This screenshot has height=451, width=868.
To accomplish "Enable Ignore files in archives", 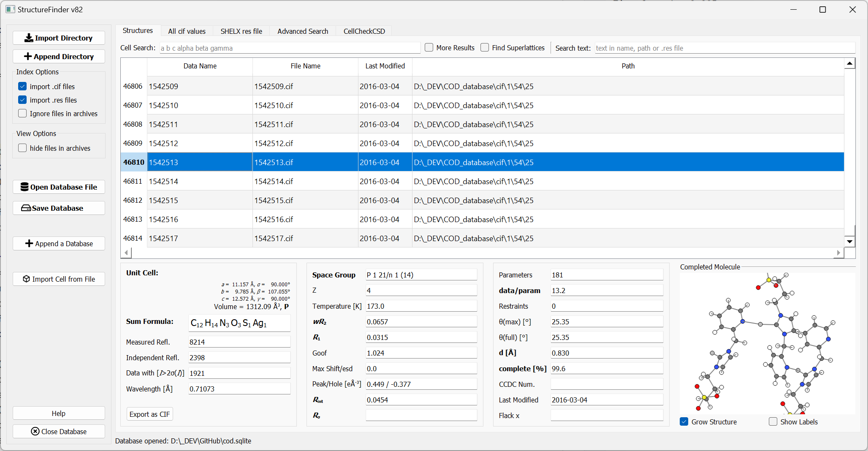I will click(22, 113).
